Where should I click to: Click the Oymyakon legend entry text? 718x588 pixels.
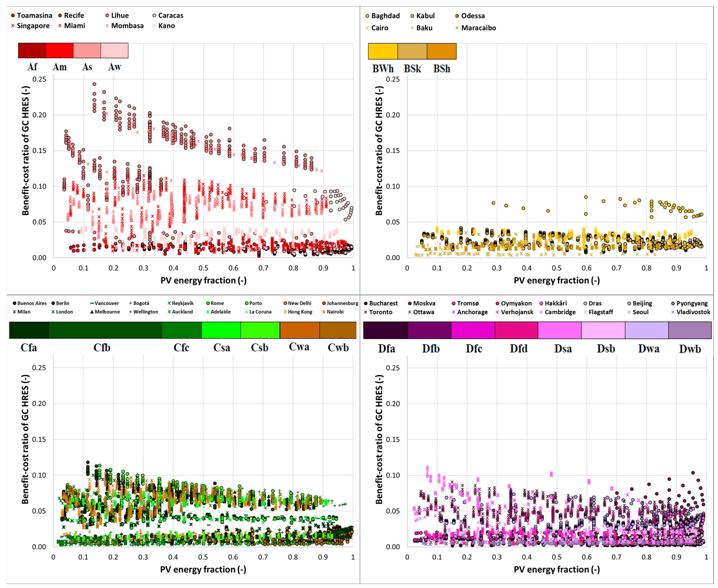[516, 304]
